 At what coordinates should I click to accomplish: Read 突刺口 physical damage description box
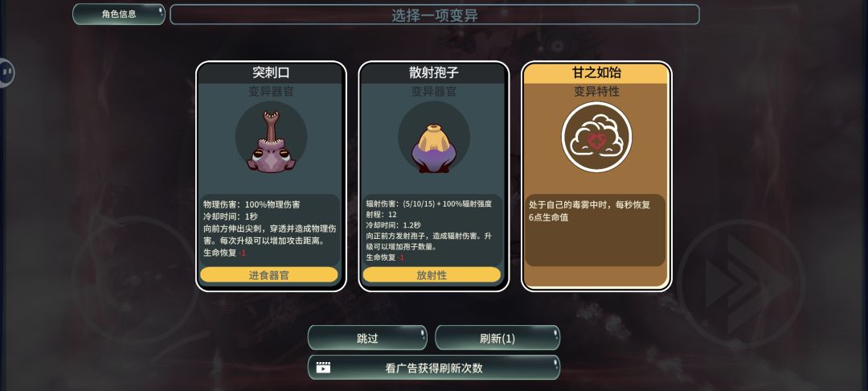[x=270, y=228]
